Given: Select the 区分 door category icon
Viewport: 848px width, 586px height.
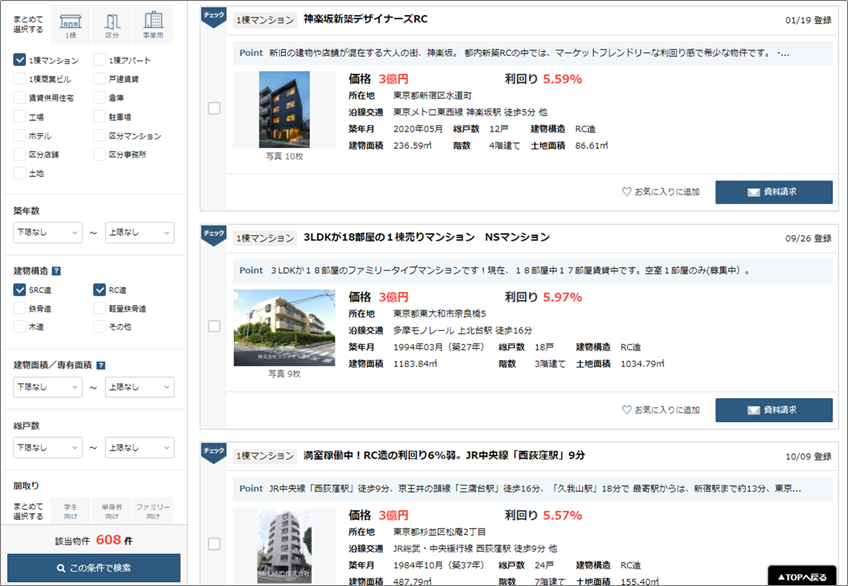Looking at the screenshot, I should point(111,24).
